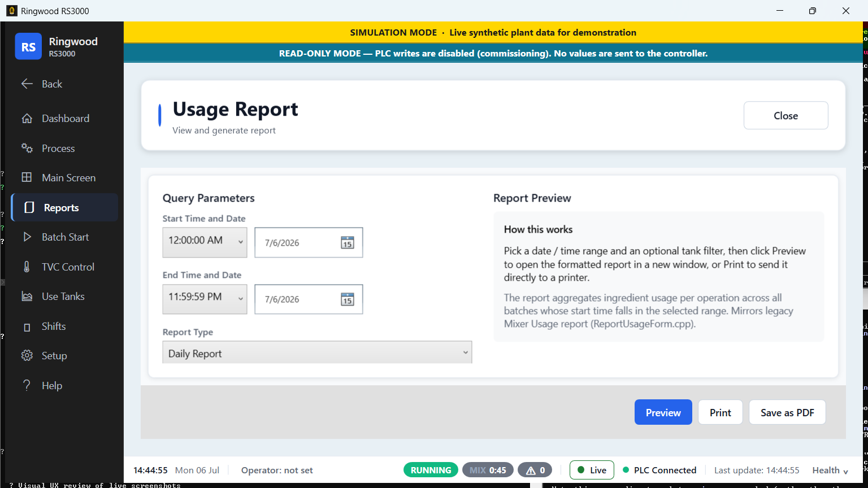Click the start date field 7/6/2026
Viewport: 868px width, 488px height.
(x=309, y=242)
